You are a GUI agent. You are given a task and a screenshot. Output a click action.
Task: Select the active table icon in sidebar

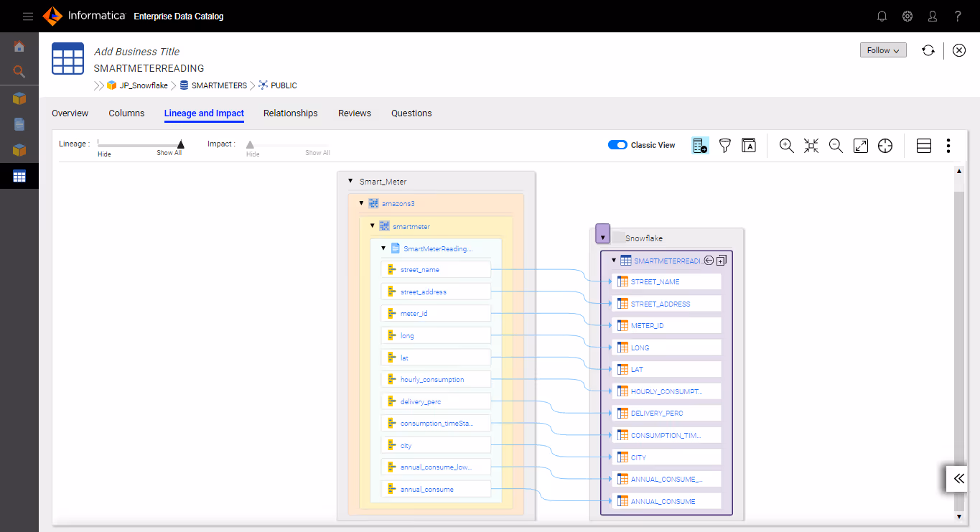click(x=19, y=176)
